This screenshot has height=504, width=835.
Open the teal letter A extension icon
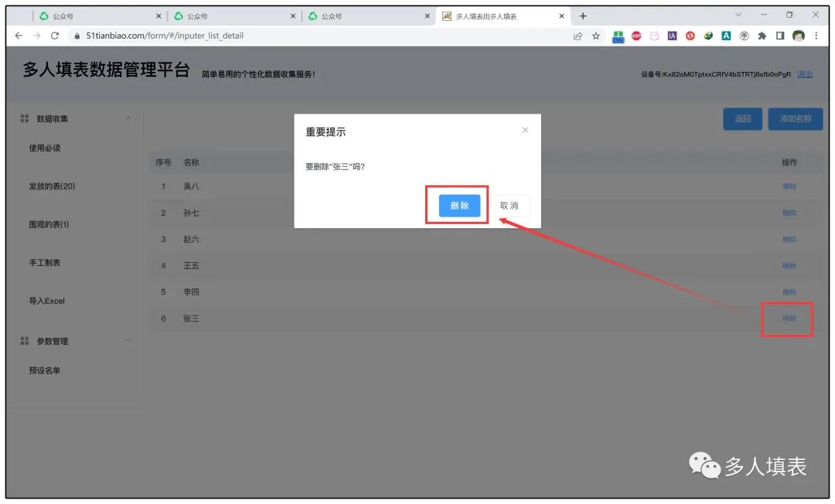pyautogui.click(x=726, y=36)
